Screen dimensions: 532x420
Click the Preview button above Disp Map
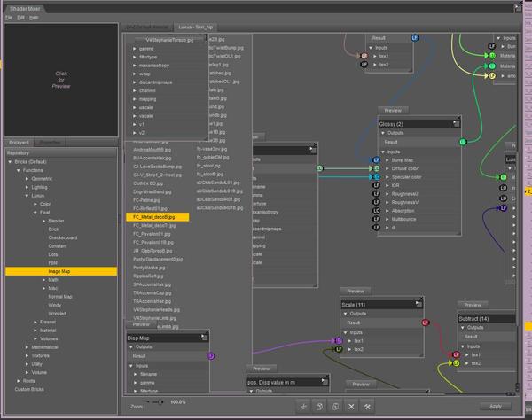tap(142, 324)
